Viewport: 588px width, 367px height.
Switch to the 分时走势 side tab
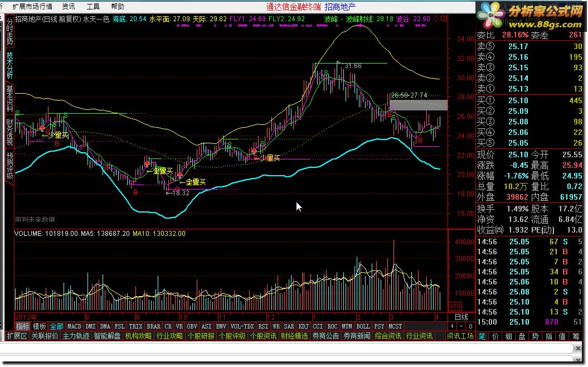[x=9, y=32]
